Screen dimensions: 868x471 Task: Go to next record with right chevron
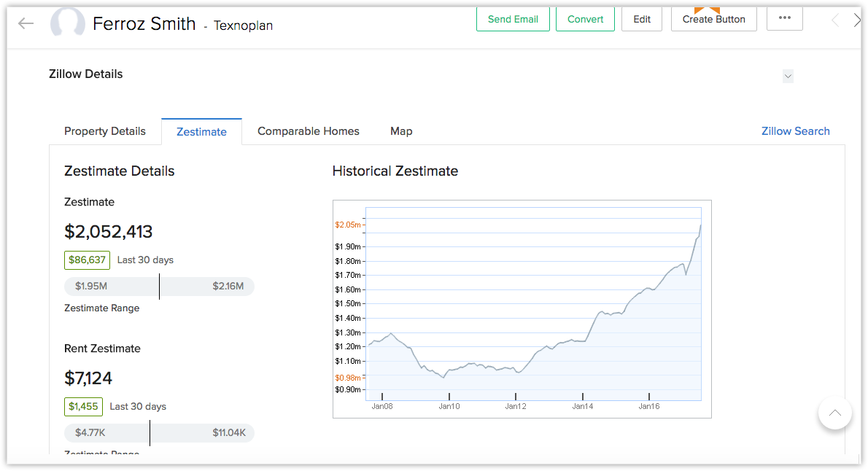coord(857,20)
